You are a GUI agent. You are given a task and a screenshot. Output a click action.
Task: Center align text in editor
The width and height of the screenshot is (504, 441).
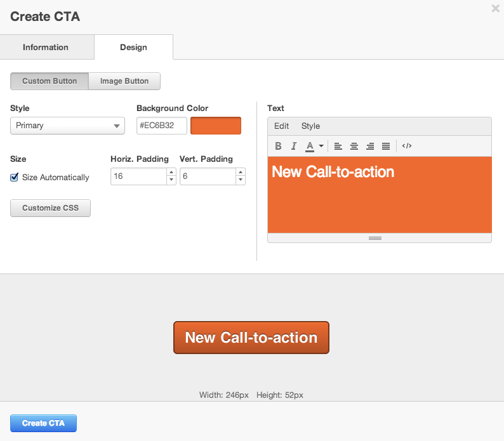coord(354,146)
